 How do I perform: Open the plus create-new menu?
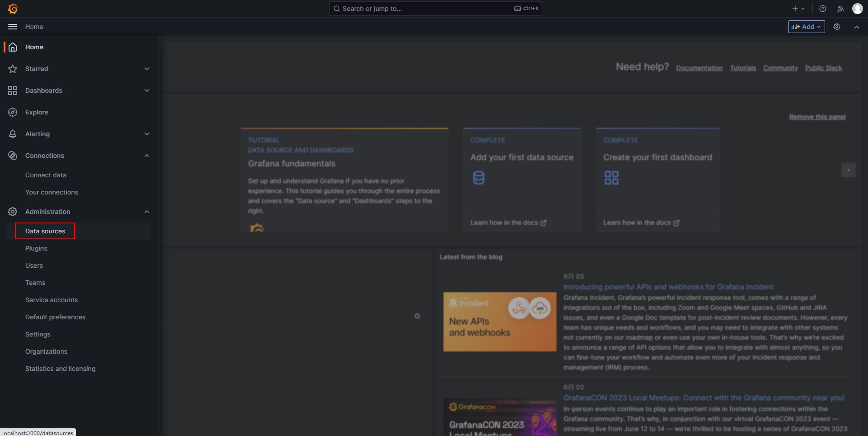[x=798, y=9]
